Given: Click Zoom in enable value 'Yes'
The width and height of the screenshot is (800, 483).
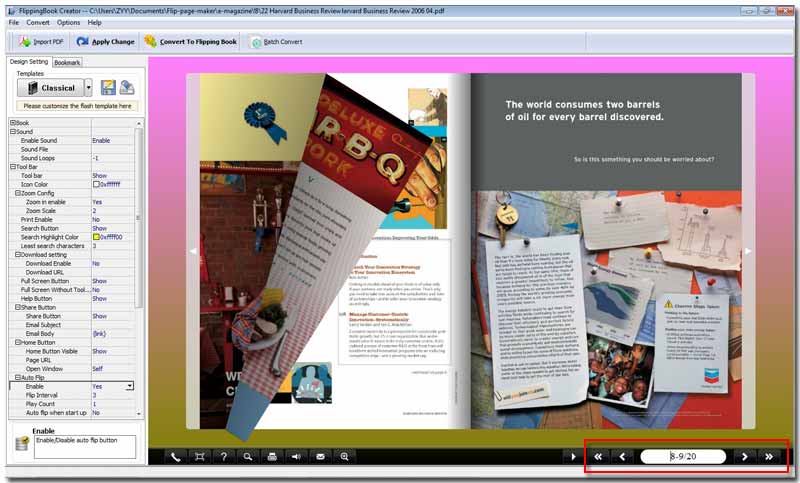Looking at the screenshot, I should pyautogui.click(x=97, y=202).
